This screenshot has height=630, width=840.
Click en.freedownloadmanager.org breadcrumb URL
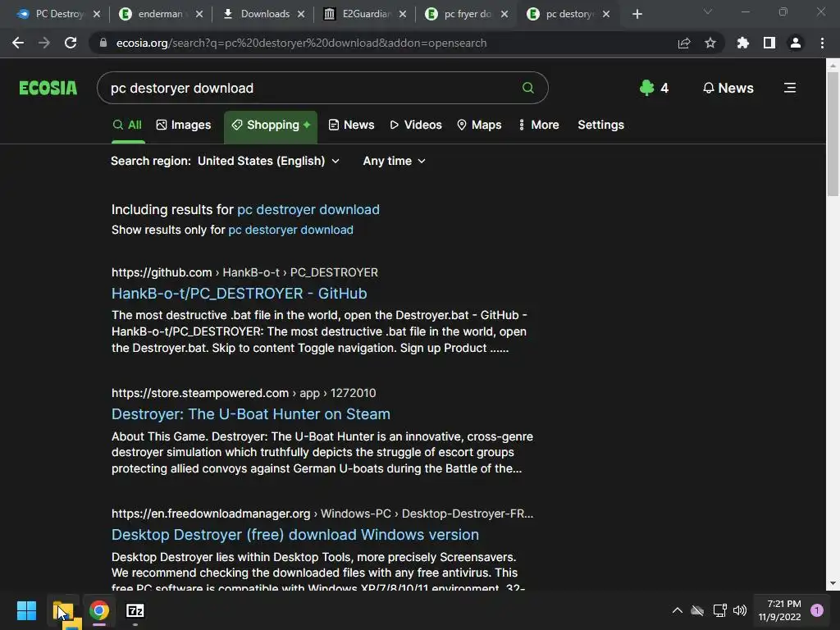(x=322, y=514)
